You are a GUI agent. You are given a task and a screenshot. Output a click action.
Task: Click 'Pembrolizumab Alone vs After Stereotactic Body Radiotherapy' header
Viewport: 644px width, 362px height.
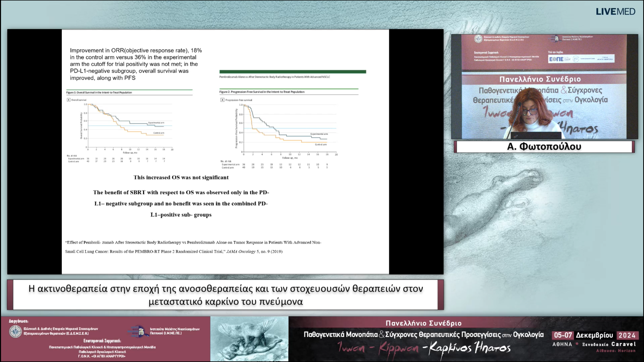(x=274, y=77)
